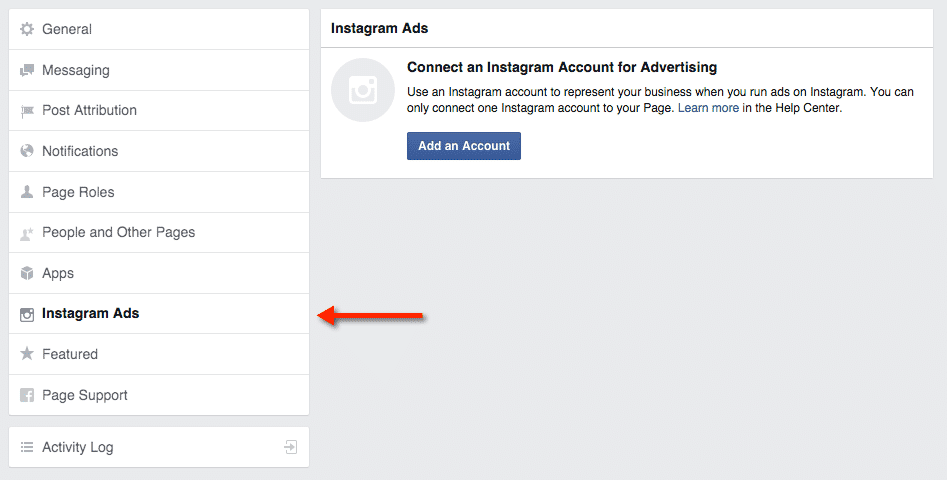
Task: Select the Post Attribution flag icon
Action: point(27,111)
